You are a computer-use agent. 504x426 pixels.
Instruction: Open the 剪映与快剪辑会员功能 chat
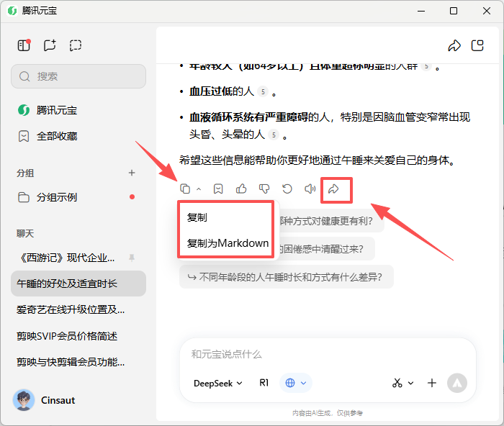[x=71, y=362]
